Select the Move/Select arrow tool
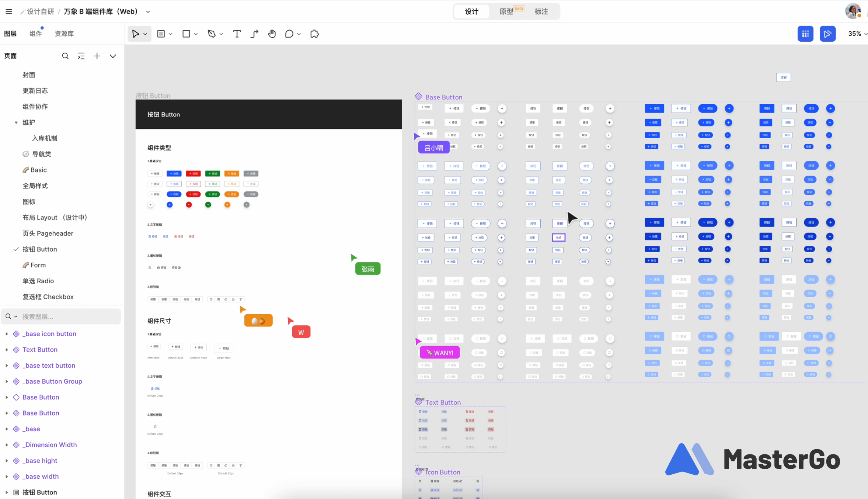 (x=136, y=34)
